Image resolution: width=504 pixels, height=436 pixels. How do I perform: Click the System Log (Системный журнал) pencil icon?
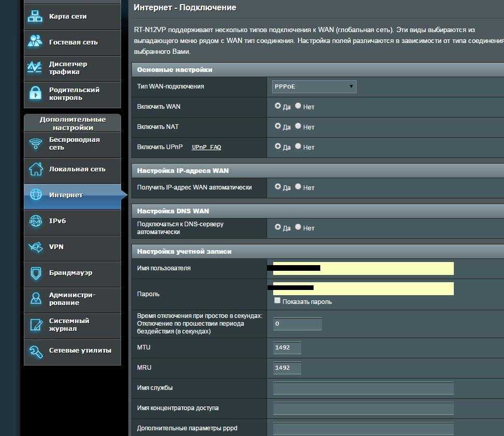[x=36, y=324]
